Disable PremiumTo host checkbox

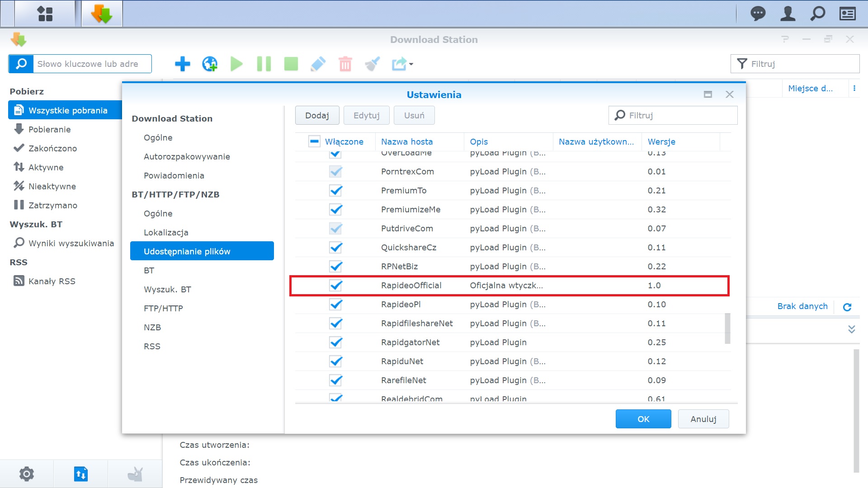pos(335,191)
